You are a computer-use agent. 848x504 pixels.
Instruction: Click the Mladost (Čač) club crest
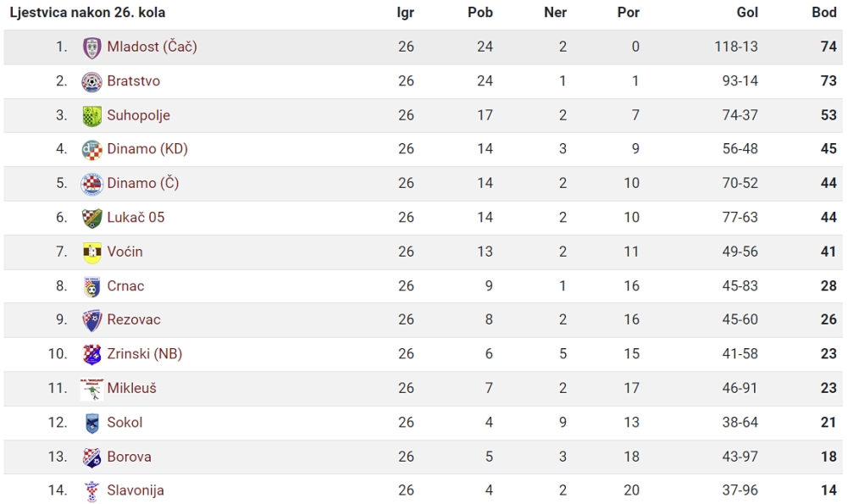click(x=92, y=47)
